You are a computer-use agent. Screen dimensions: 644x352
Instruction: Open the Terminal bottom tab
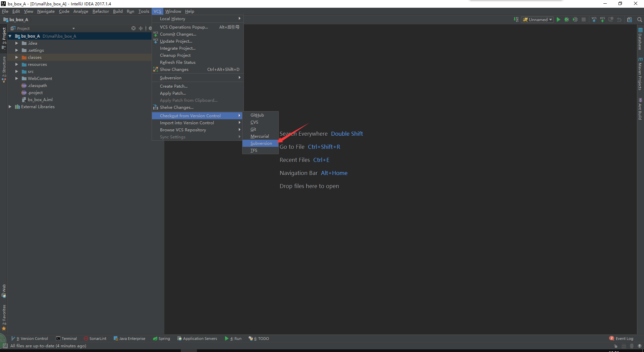tap(66, 339)
